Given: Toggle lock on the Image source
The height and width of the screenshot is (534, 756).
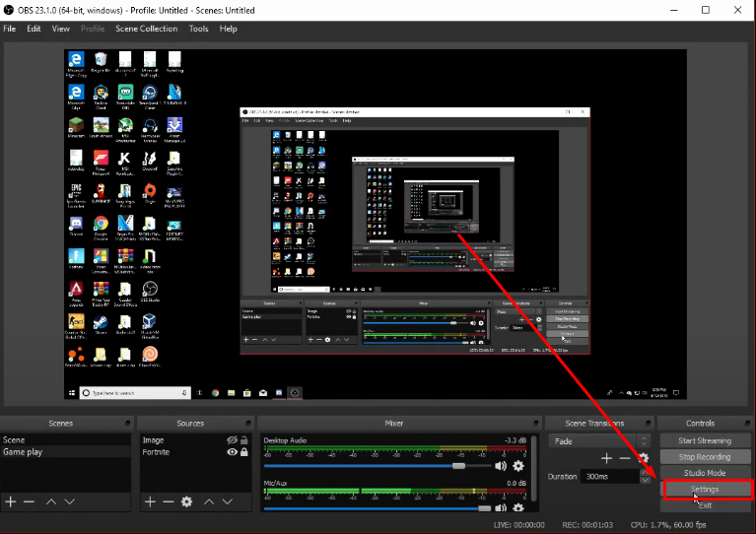Looking at the screenshot, I should [244, 440].
